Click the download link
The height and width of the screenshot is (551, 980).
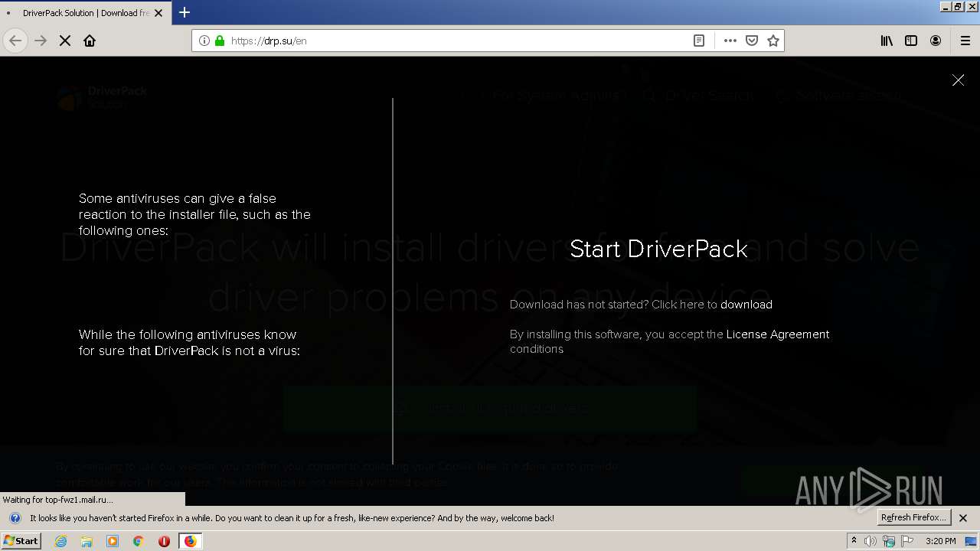click(x=746, y=305)
